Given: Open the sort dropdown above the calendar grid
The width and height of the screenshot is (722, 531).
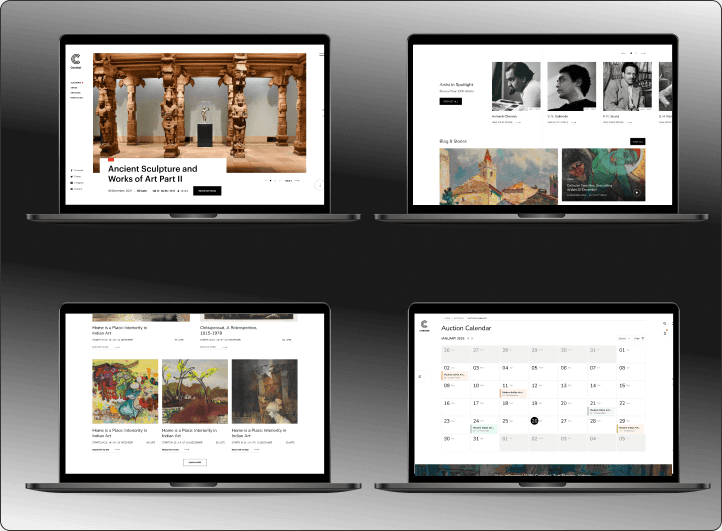Looking at the screenshot, I should [x=623, y=338].
